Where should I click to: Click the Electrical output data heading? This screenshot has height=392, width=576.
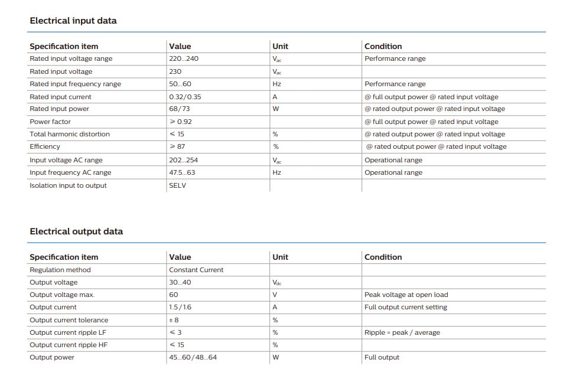click(x=76, y=231)
